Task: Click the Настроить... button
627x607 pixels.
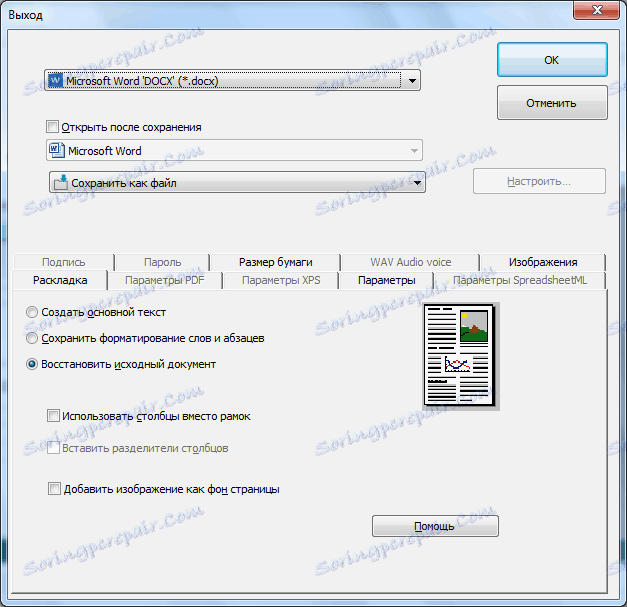Action: (x=539, y=181)
